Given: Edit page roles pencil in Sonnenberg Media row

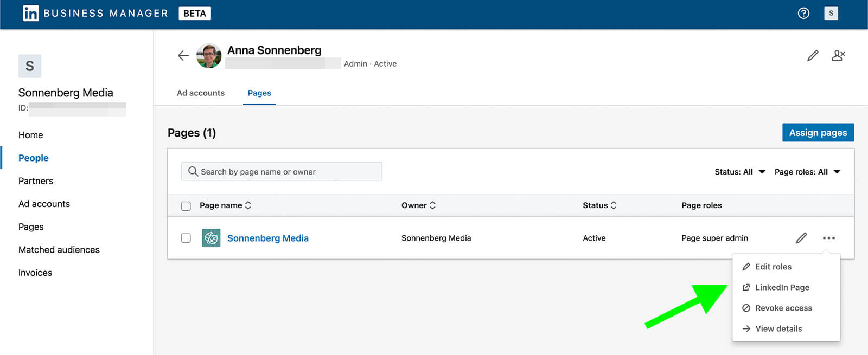Looking at the screenshot, I should point(801,238).
